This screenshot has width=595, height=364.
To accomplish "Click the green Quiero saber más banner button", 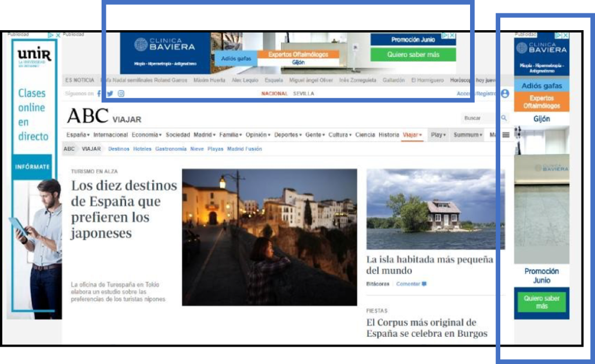I will click(x=413, y=55).
